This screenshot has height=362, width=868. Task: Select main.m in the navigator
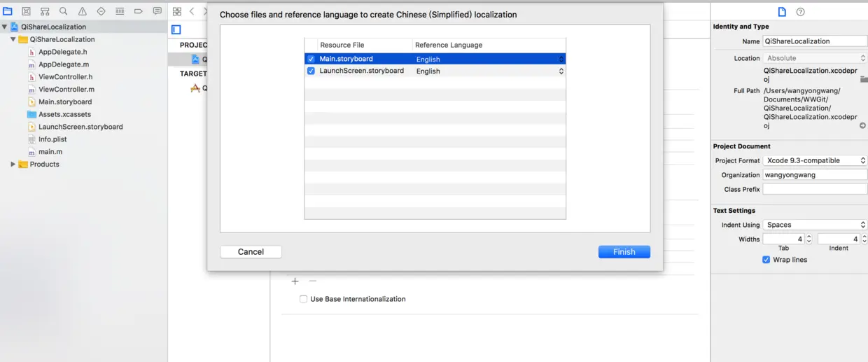tap(50, 152)
